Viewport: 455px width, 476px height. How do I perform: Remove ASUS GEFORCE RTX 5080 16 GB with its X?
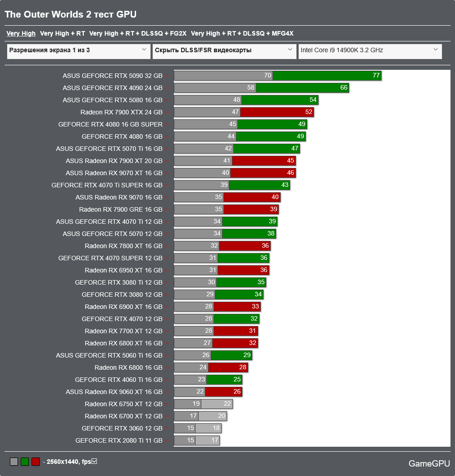pyautogui.click(x=166, y=100)
